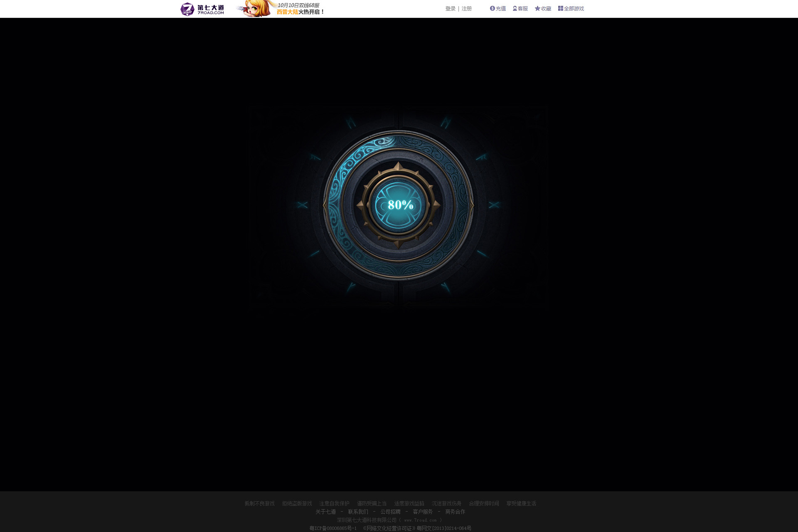Click footer text 谨防受骗上当

point(372,504)
